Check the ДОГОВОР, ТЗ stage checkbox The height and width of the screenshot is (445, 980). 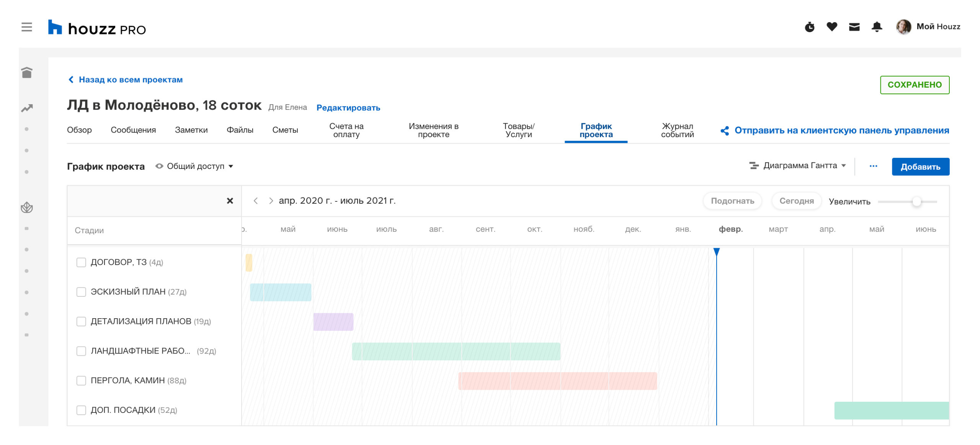pyautogui.click(x=81, y=262)
